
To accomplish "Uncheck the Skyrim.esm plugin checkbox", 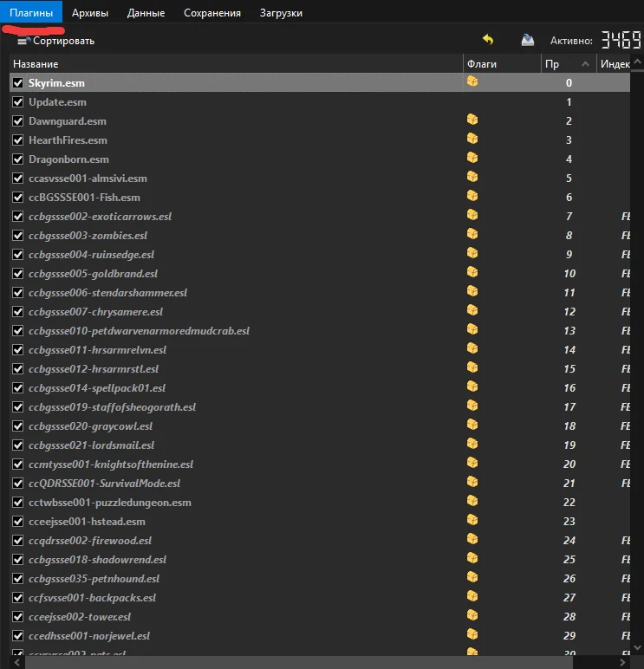I will tap(18, 83).
